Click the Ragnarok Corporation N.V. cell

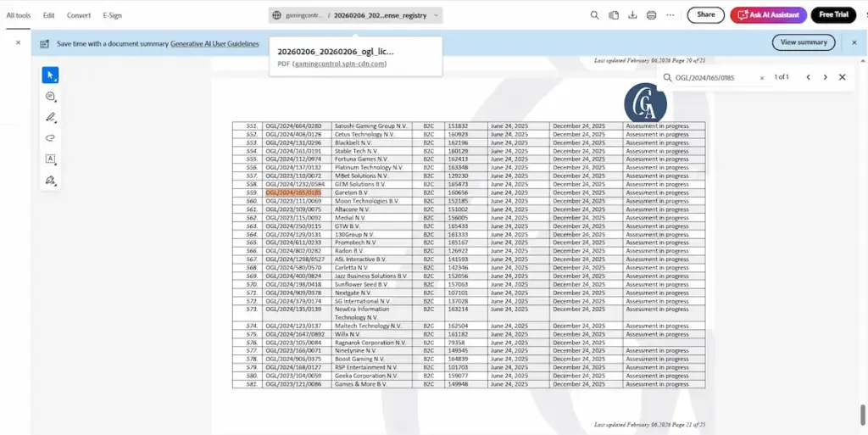pyautogui.click(x=371, y=343)
